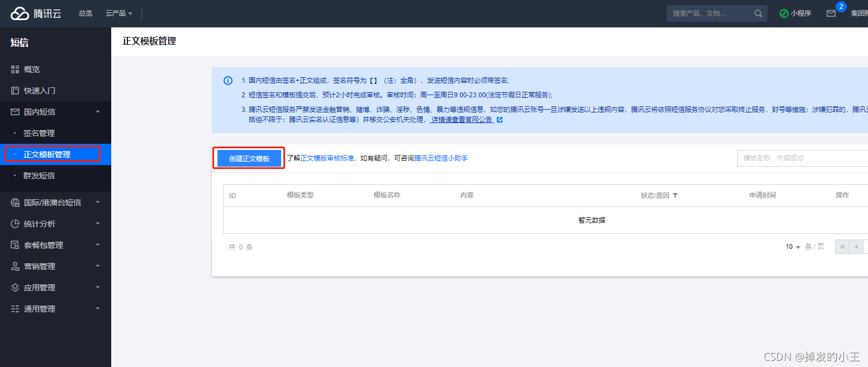Click the 创建正文模板 button

(249, 158)
